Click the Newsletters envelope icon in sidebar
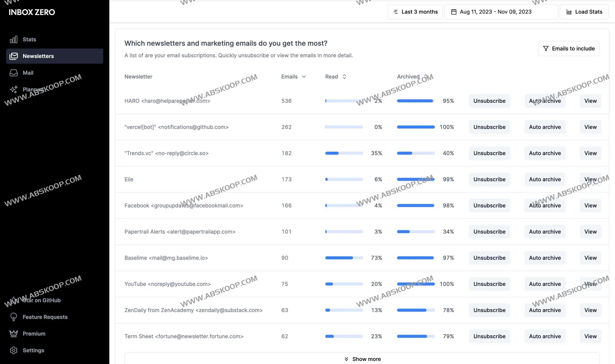 [13, 56]
